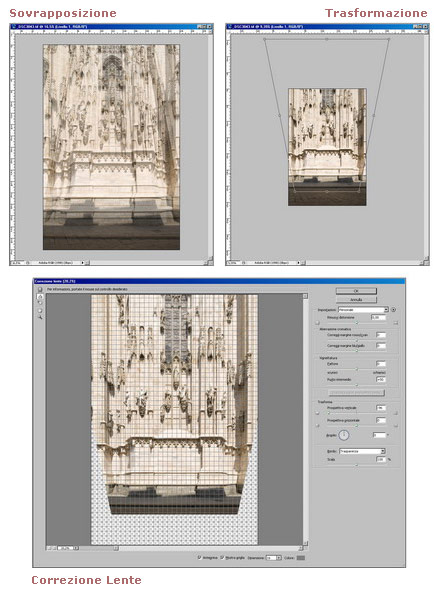Toggle the Mostra griglia checkbox
The width and height of the screenshot is (434, 600).
222,557
